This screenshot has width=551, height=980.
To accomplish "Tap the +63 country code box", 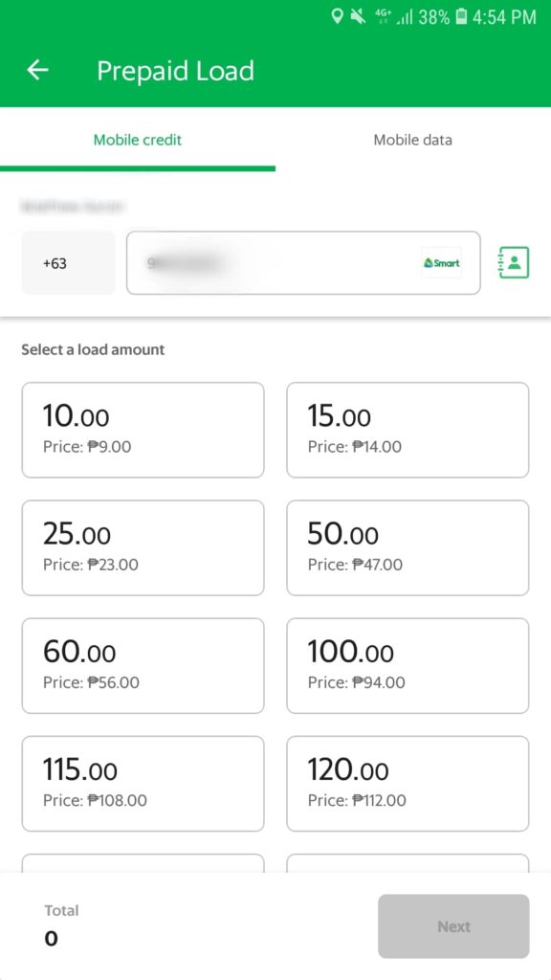I will (68, 263).
